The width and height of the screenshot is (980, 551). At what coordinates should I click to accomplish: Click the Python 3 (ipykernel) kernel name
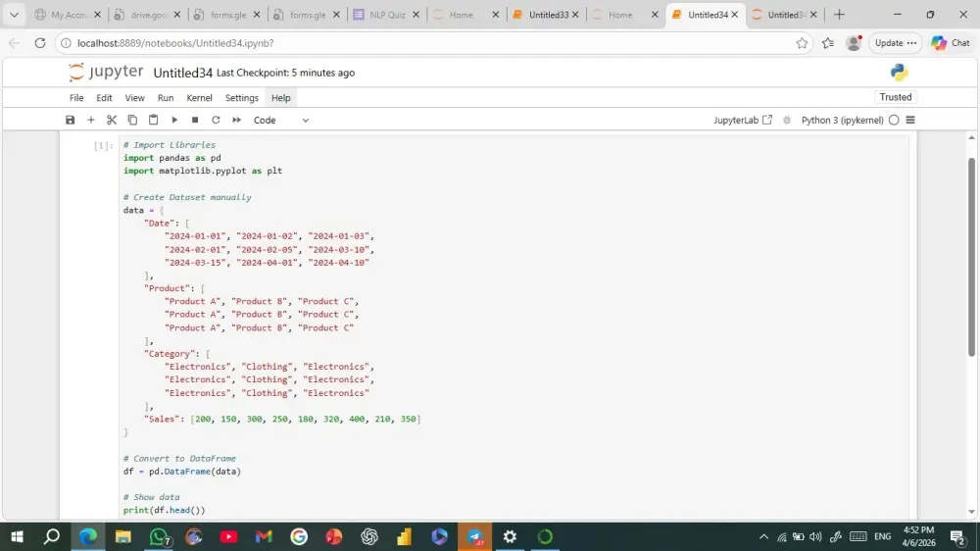pyautogui.click(x=842, y=120)
